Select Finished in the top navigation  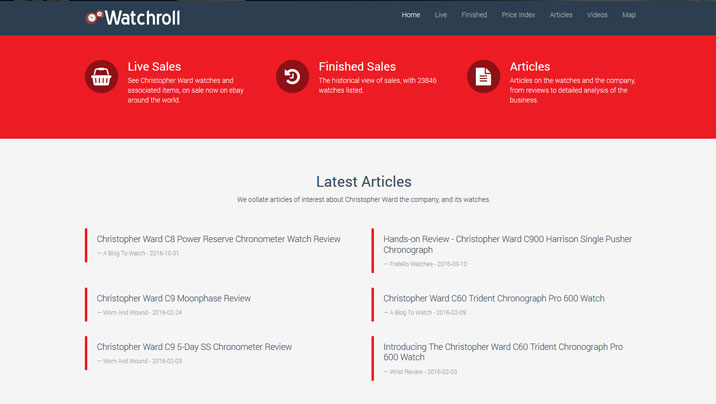(x=474, y=15)
